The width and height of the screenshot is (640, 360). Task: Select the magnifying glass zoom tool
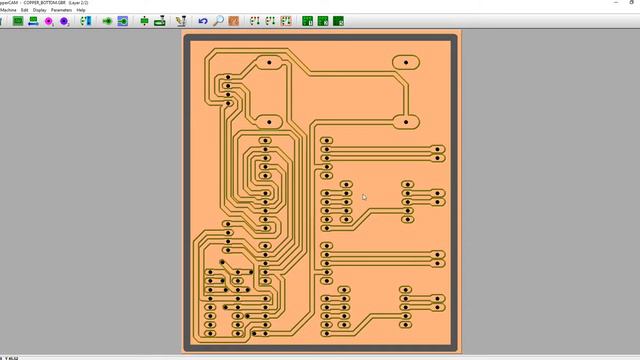[x=218, y=21]
